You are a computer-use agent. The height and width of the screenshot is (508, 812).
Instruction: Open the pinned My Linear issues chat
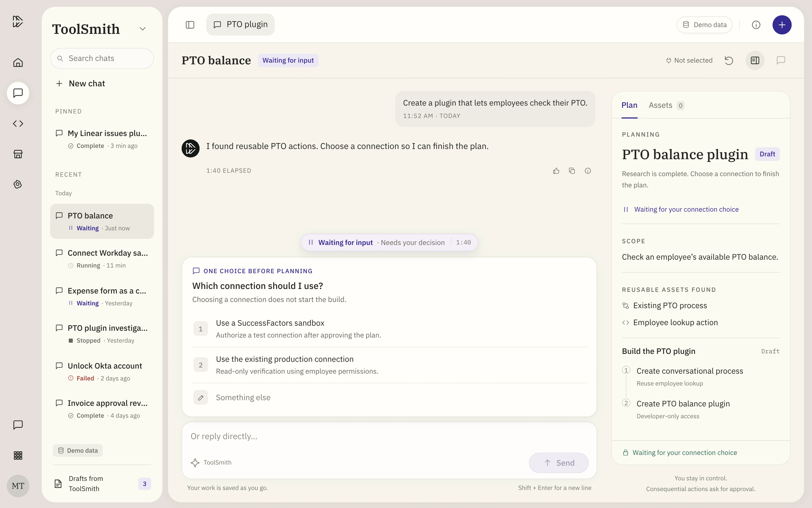(102, 139)
